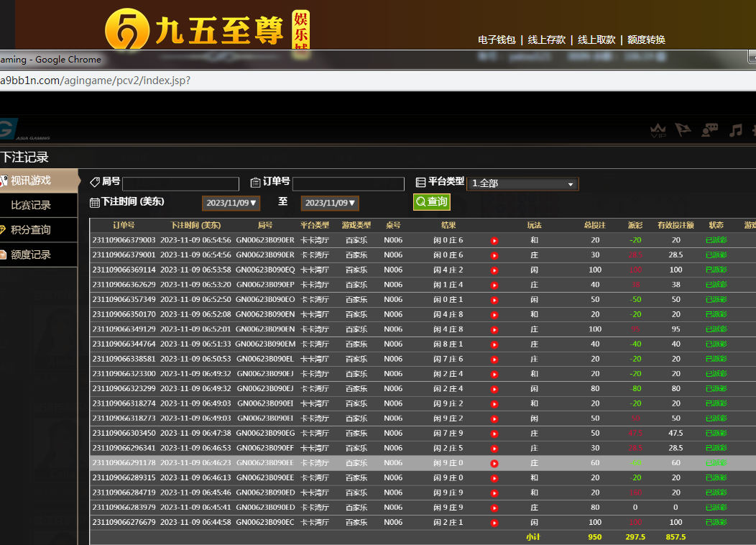Click the 九五至尊 site logo
This screenshot has width=756, height=545.
click(207, 29)
